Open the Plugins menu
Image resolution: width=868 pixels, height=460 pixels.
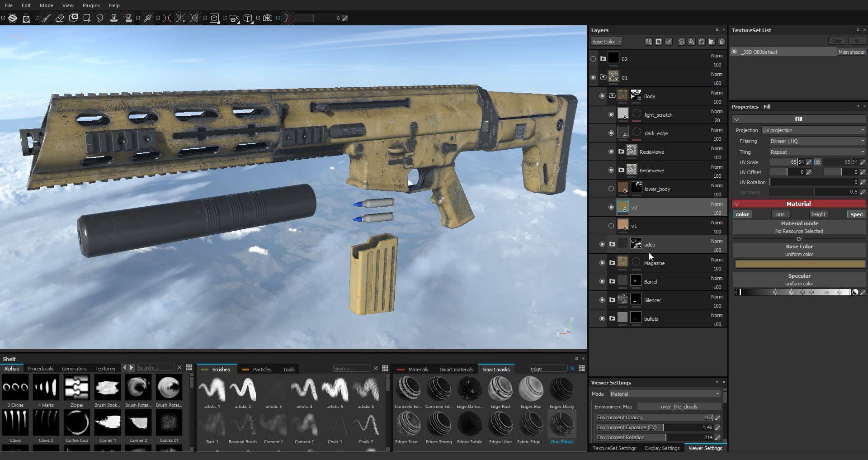(91, 5)
